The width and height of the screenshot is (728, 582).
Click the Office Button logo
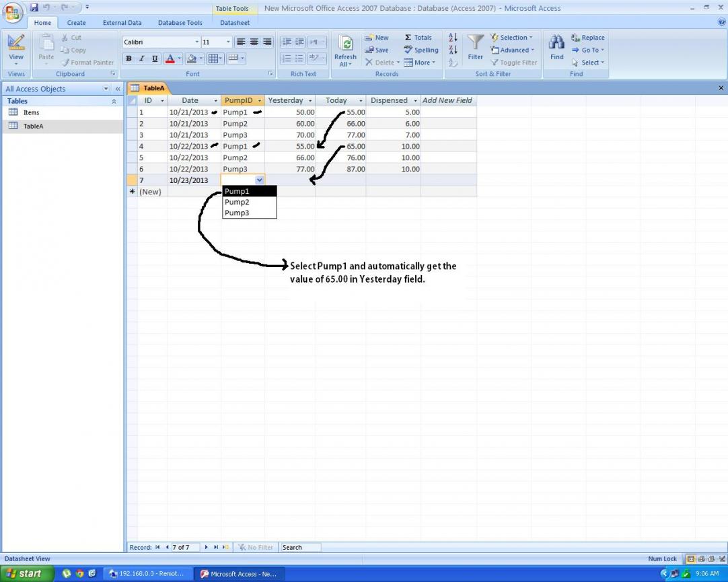click(x=13, y=13)
